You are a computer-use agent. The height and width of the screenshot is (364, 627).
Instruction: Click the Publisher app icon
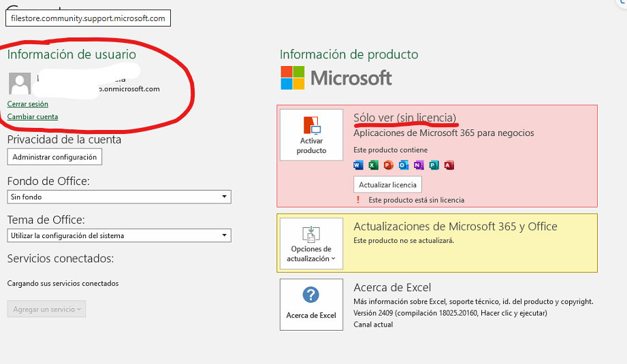434,165
